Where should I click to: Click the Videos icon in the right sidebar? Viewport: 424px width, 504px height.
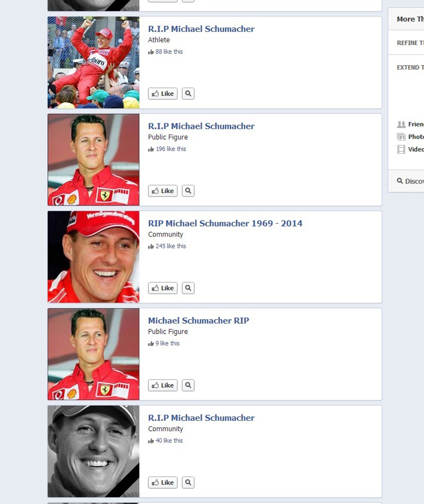point(401,149)
